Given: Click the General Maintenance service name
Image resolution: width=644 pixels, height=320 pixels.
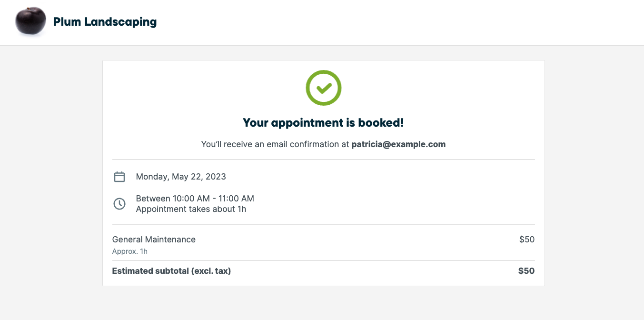Looking at the screenshot, I should click(154, 240).
